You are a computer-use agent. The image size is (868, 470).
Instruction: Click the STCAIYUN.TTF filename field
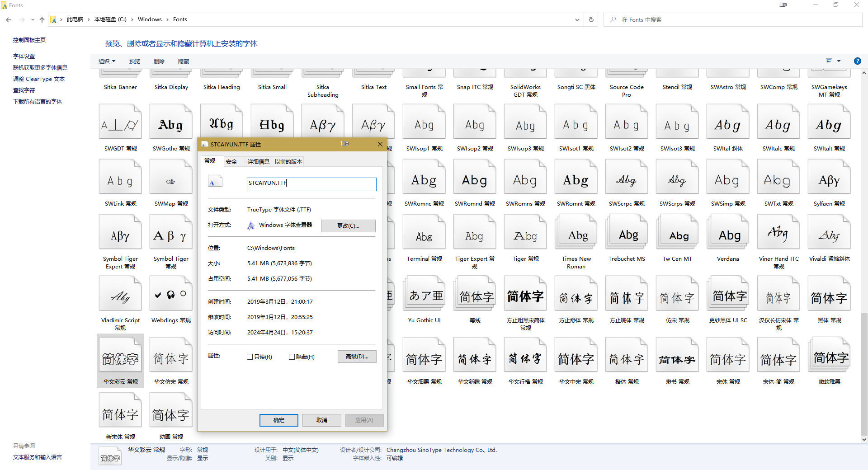pyautogui.click(x=311, y=183)
